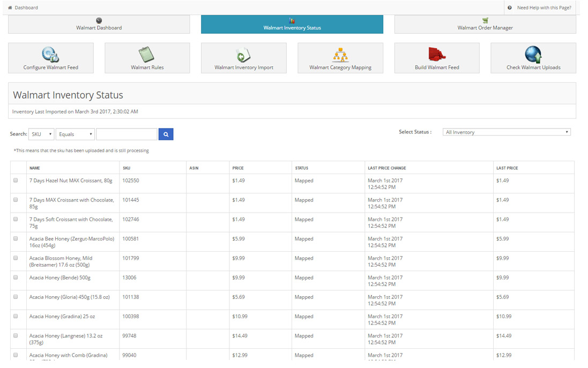The image size is (588, 368).
Task: Open Check Walmart Uploads
Action: point(533,58)
